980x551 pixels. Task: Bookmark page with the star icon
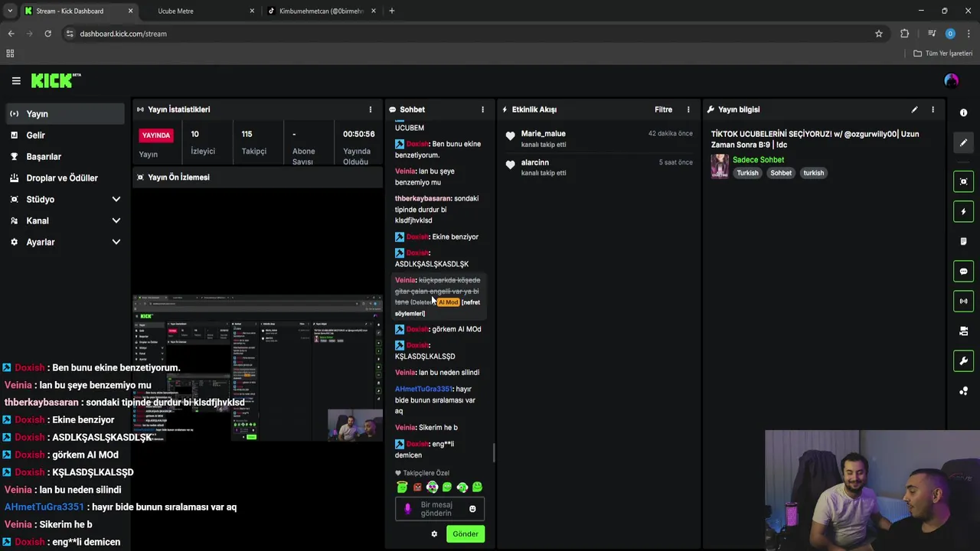point(879,34)
